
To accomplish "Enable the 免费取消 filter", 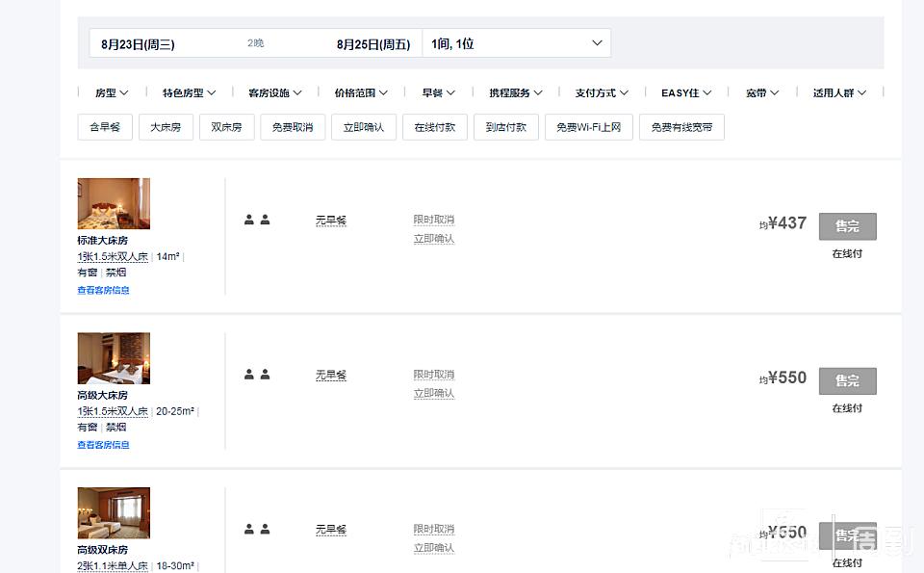I will click(292, 126).
